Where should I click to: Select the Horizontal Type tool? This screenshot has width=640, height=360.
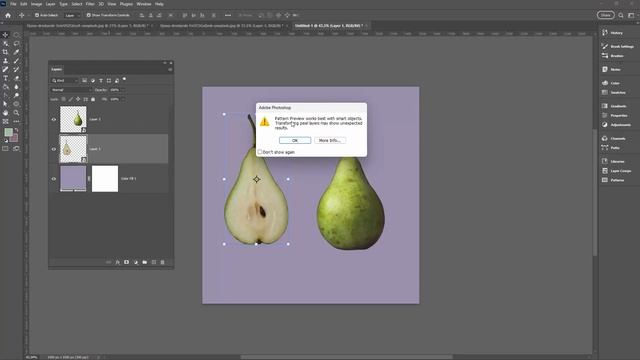[x=5, y=78]
